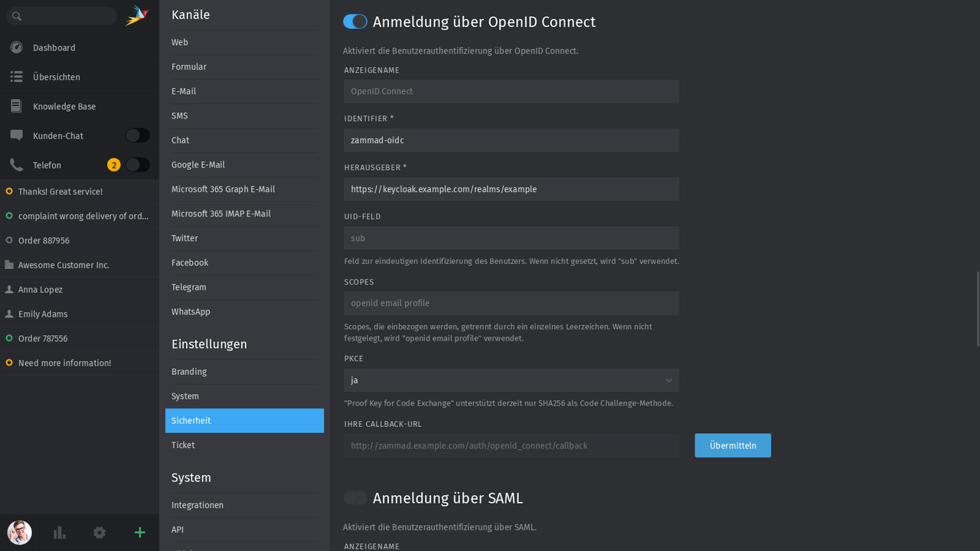Enable Anmeldung über SAML
980x551 pixels.
click(355, 497)
